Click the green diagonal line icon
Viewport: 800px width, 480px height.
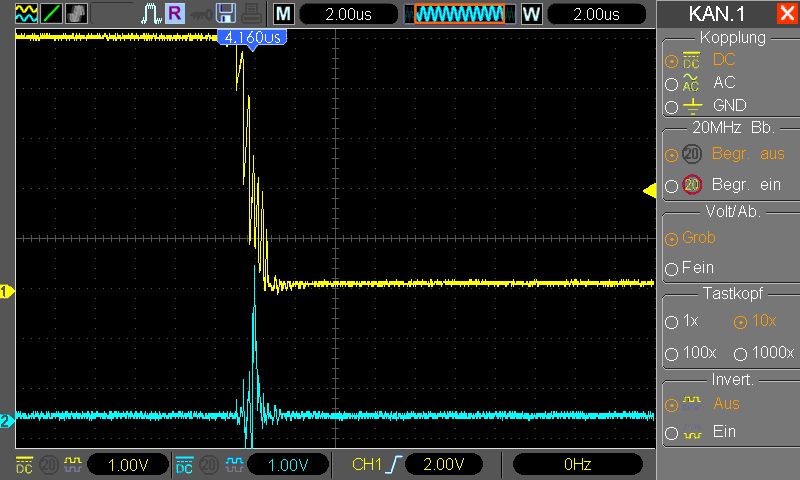(x=50, y=13)
